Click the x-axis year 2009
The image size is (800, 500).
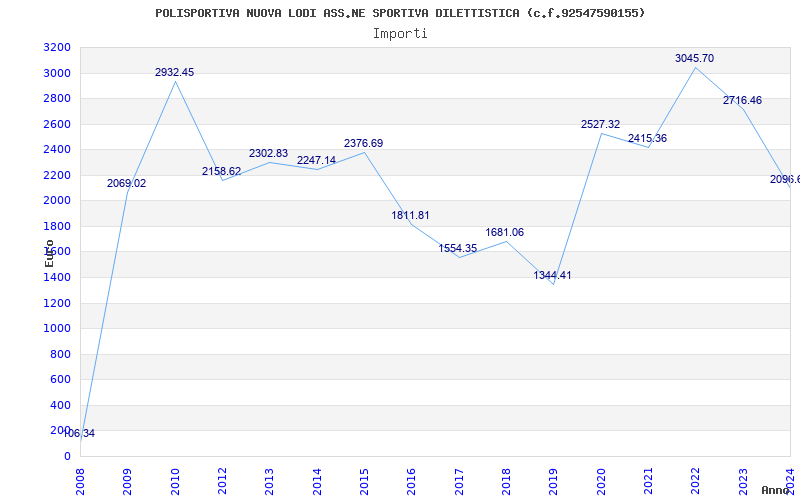coord(127,481)
